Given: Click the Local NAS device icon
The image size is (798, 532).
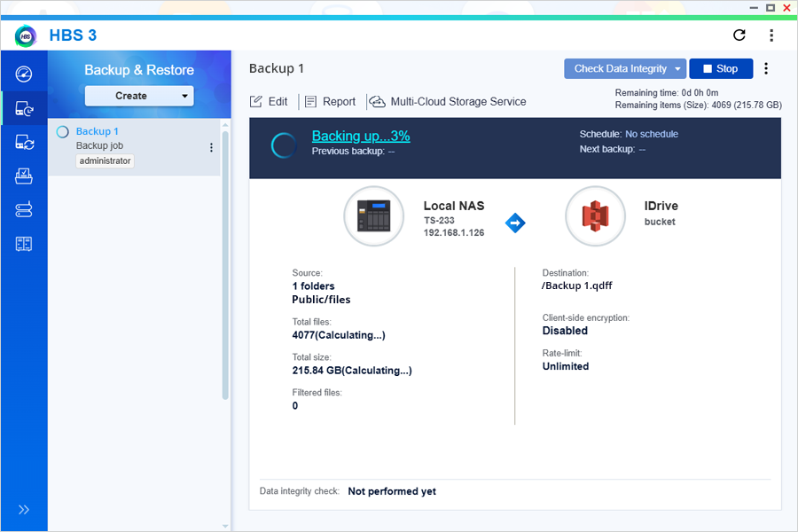Looking at the screenshot, I should point(374,215).
